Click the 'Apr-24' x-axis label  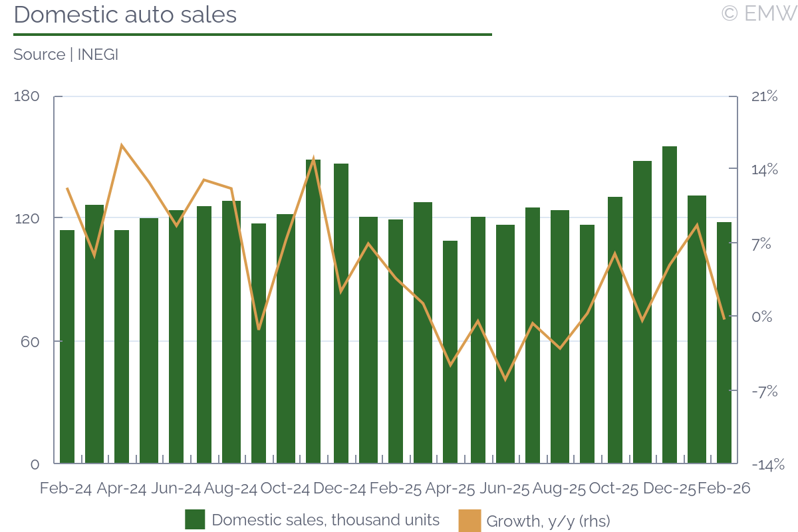tap(122, 488)
